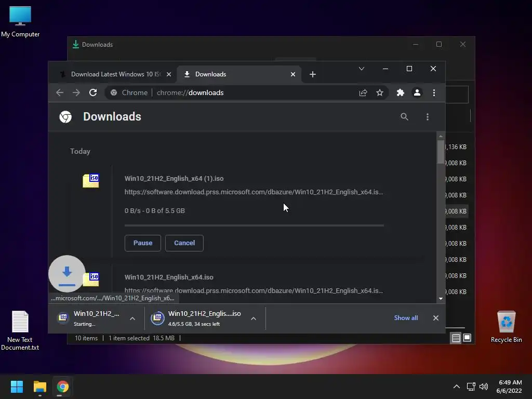Select the 136 KB file row in Explorer

tap(457, 147)
